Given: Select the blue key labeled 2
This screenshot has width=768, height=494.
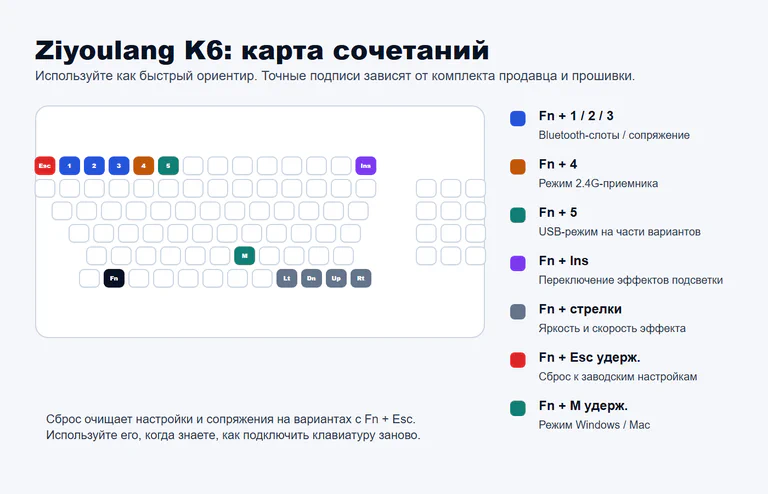Looking at the screenshot, I should click(x=94, y=165).
